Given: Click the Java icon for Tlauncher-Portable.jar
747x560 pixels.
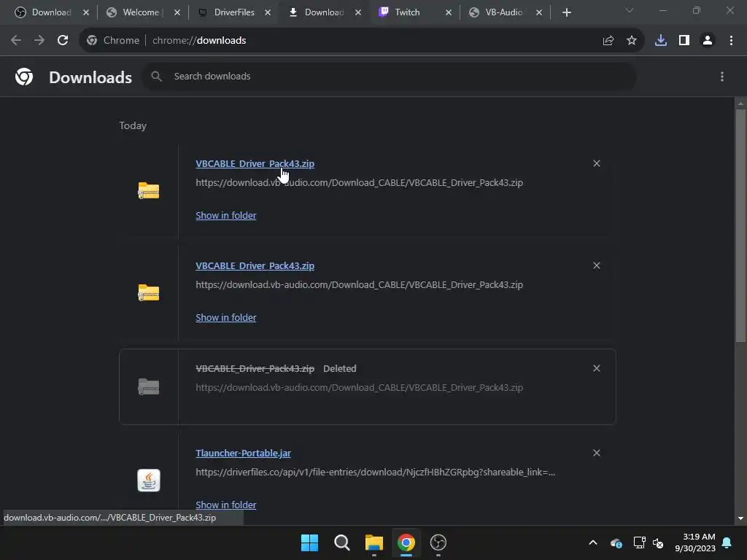Looking at the screenshot, I should [x=149, y=480].
